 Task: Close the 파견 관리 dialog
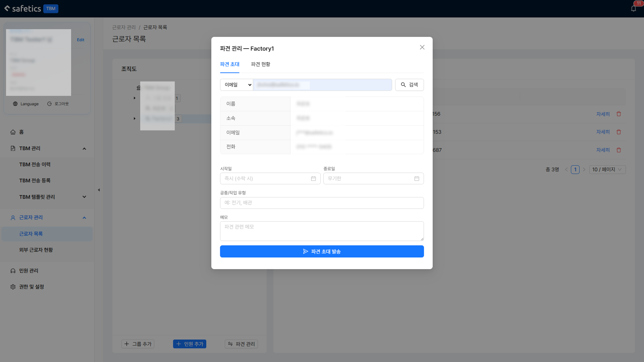tap(422, 47)
